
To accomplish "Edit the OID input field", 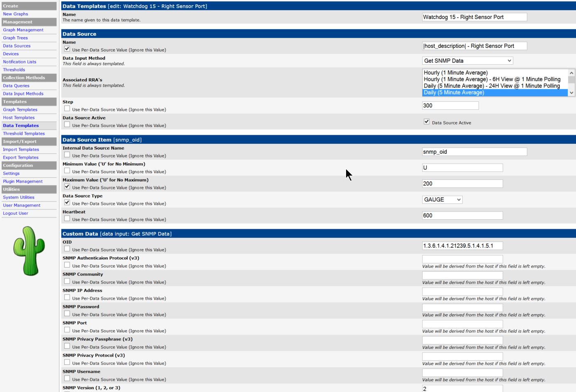I will [x=462, y=246].
